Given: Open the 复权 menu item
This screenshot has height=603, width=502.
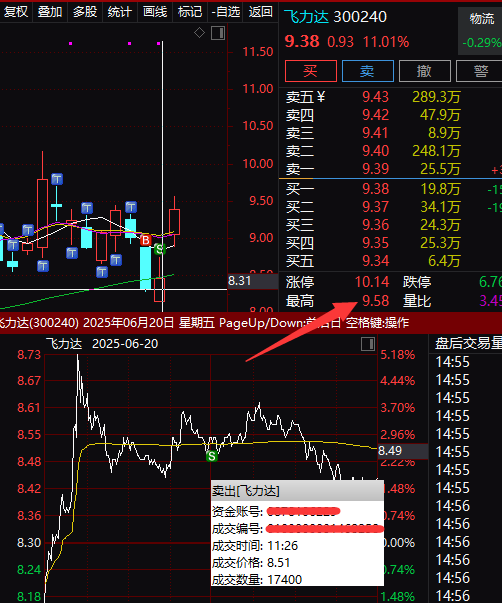Looking at the screenshot, I should (x=16, y=12).
